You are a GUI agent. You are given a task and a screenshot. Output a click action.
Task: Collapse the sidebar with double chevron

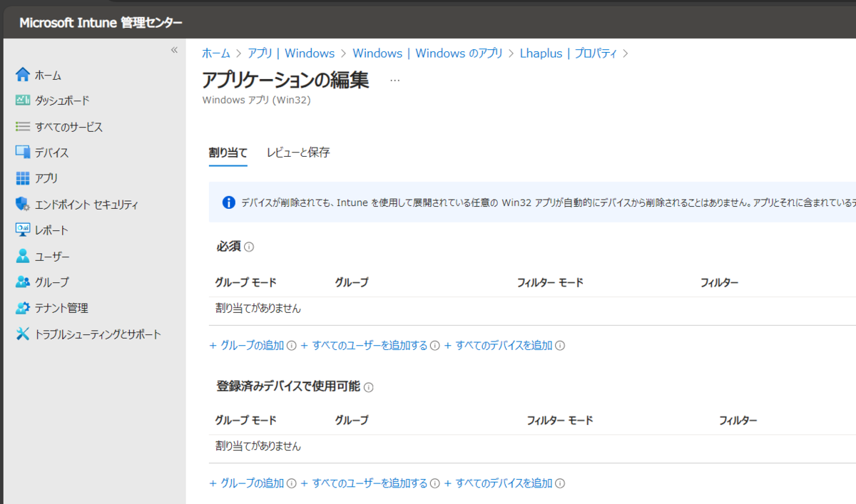[174, 50]
